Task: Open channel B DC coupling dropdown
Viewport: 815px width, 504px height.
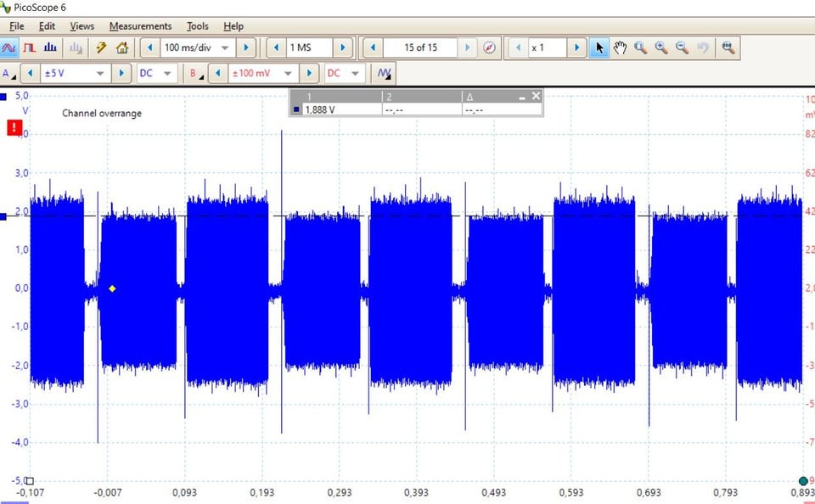Action: pos(355,74)
